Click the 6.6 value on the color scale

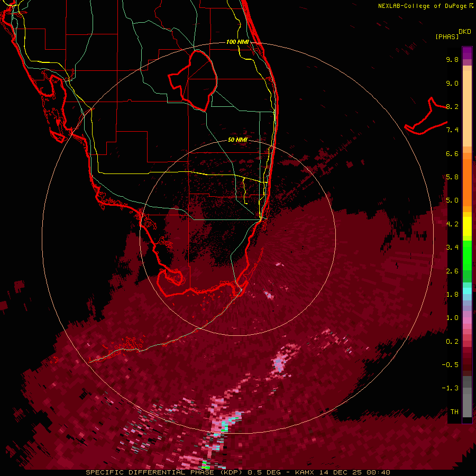(452, 153)
